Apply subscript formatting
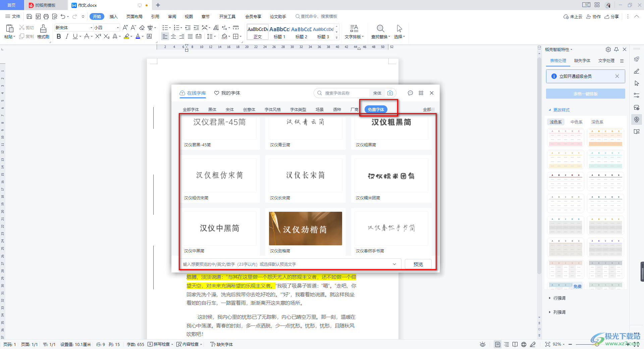Image resolution: width=644 pixels, height=349 pixels. [107, 36]
